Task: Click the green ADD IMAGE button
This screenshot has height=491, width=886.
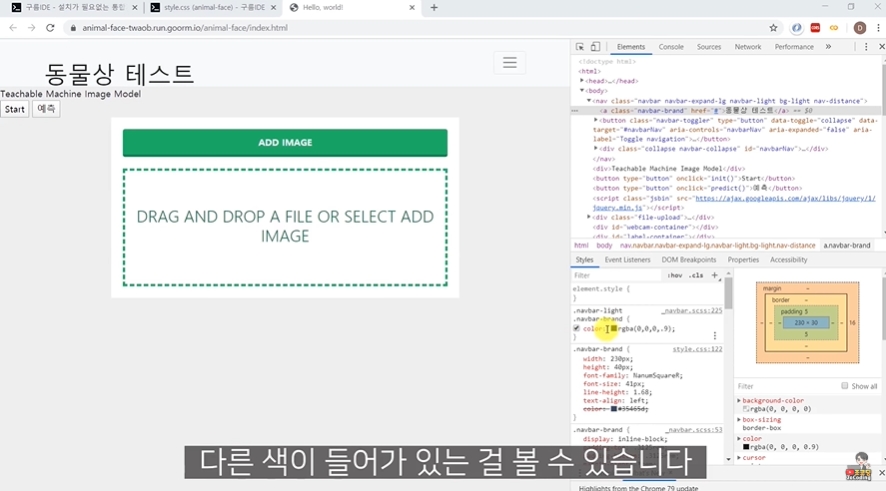Action: pyautogui.click(x=285, y=142)
